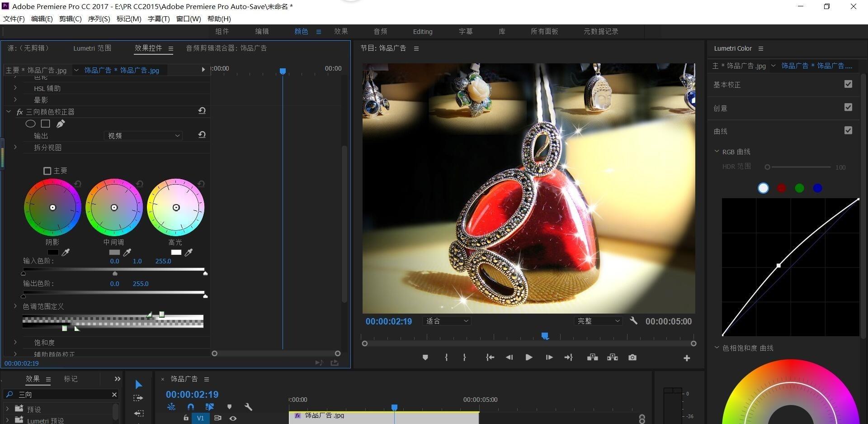Clear the 三向 effects search
The width and height of the screenshot is (868, 424).
pyautogui.click(x=114, y=395)
